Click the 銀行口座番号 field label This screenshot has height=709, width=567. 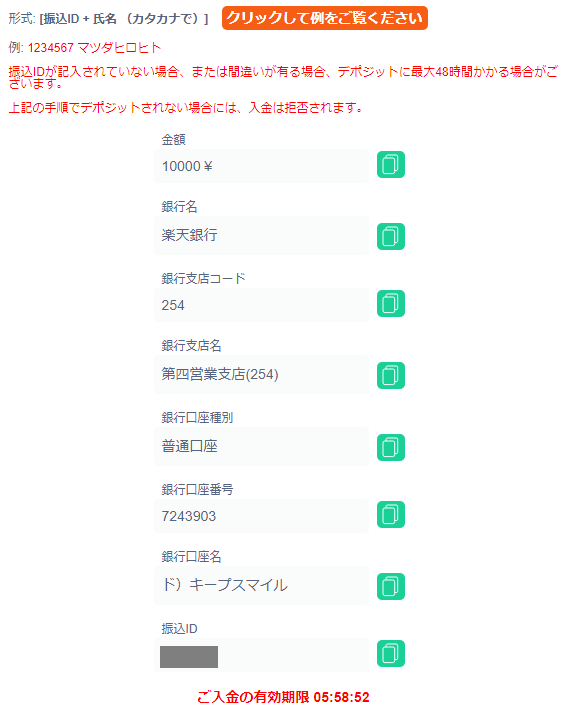pyautogui.click(x=197, y=489)
